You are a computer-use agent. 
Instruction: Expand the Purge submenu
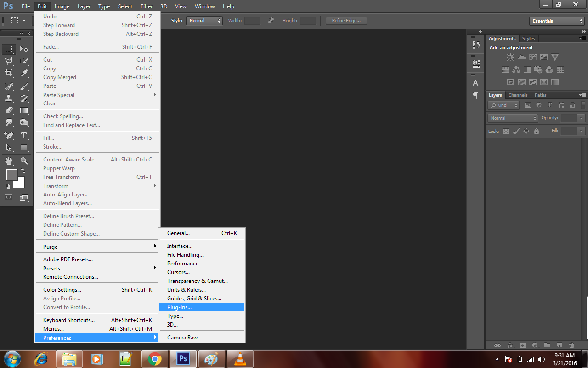pos(97,247)
